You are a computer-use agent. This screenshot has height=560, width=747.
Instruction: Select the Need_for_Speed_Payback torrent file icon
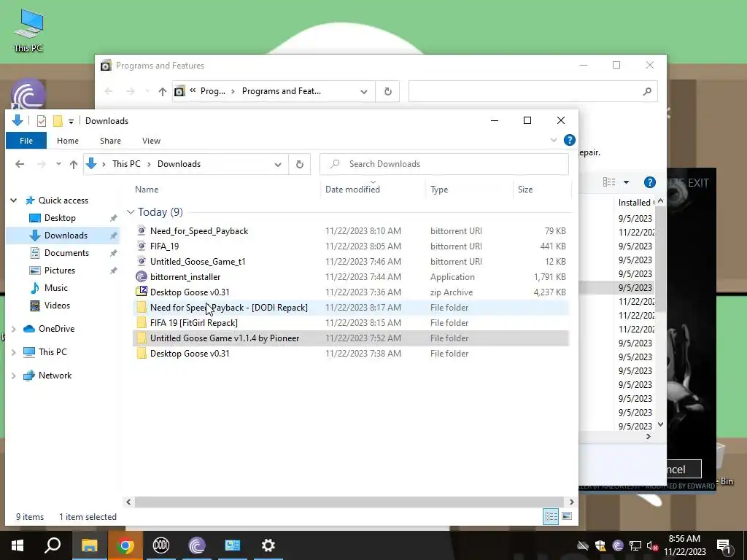[142, 231]
